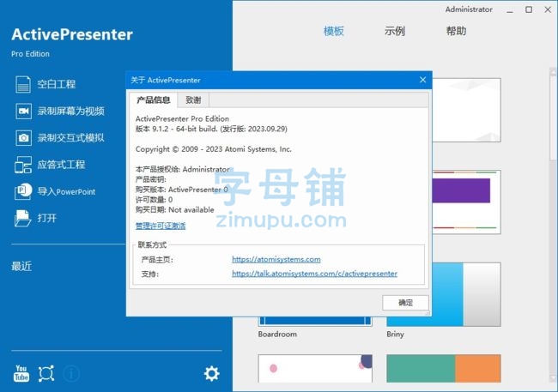Click the 管理许可证激活 link
The image size is (558, 392).
coord(161,226)
